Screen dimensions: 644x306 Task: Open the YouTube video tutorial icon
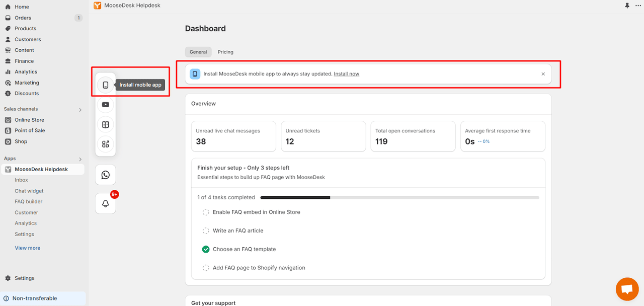click(105, 104)
